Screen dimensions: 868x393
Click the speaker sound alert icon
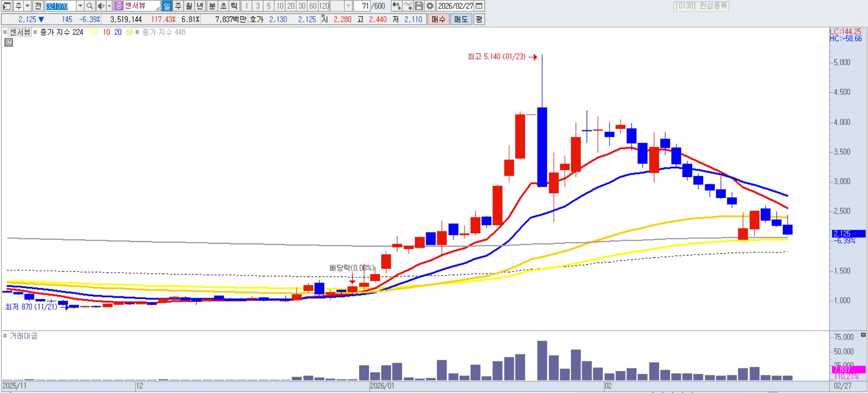(101, 6)
